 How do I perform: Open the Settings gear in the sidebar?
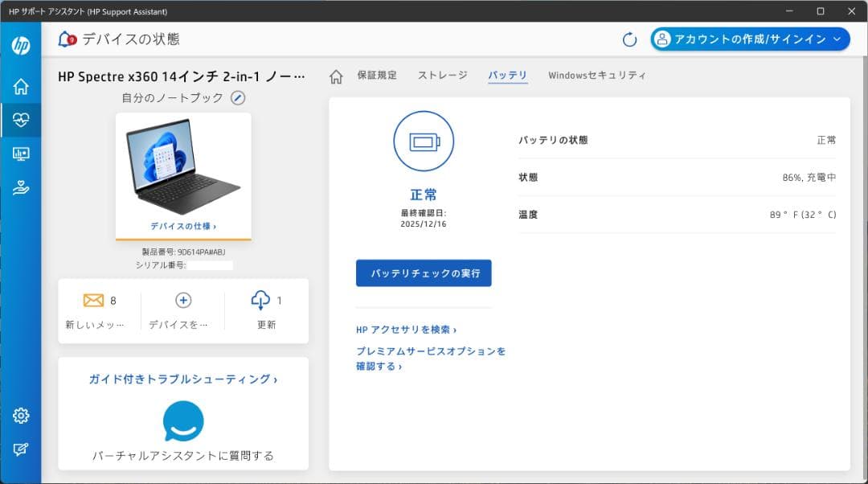coord(21,416)
